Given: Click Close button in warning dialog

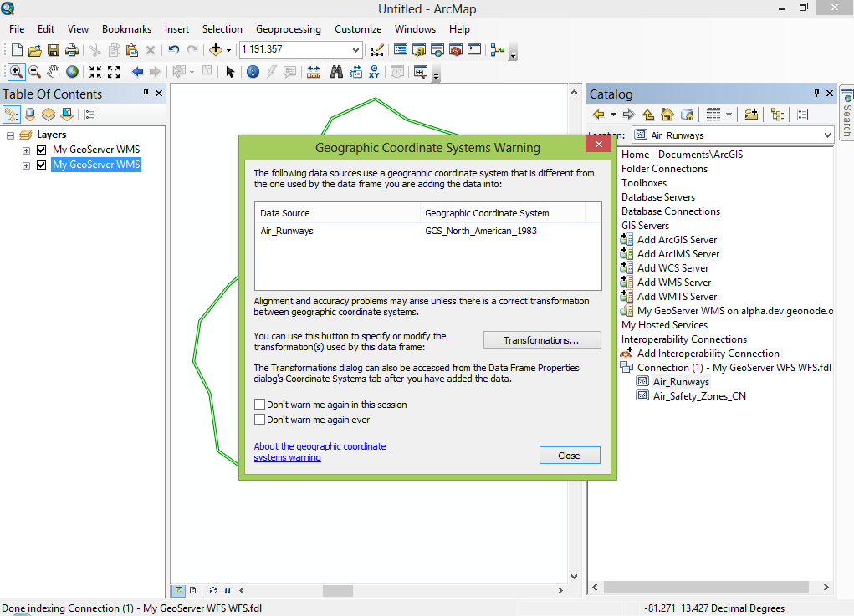Looking at the screenshot, I should (x=570, y=456).
